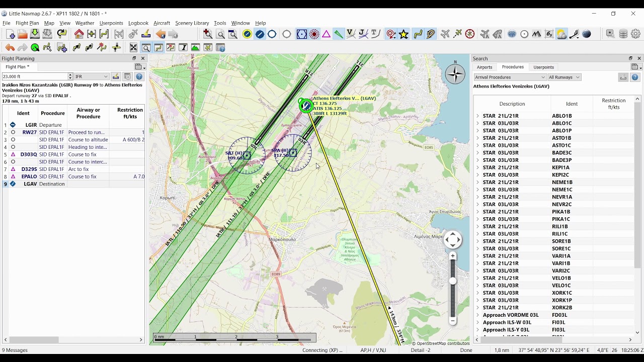Select the EPALO waypoint row
This screenshot has width=644, height=362.
point(73,176)
